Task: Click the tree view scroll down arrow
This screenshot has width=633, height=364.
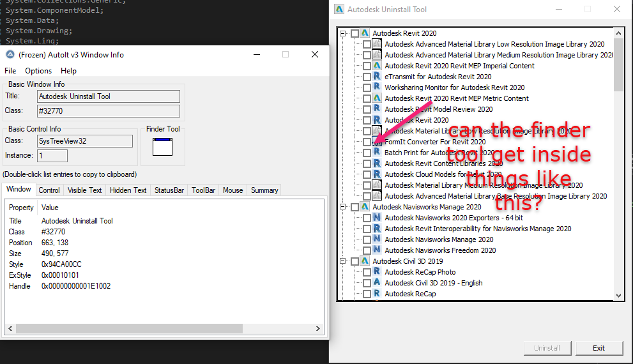Action: pyautogui.click(x=618, y=296)
